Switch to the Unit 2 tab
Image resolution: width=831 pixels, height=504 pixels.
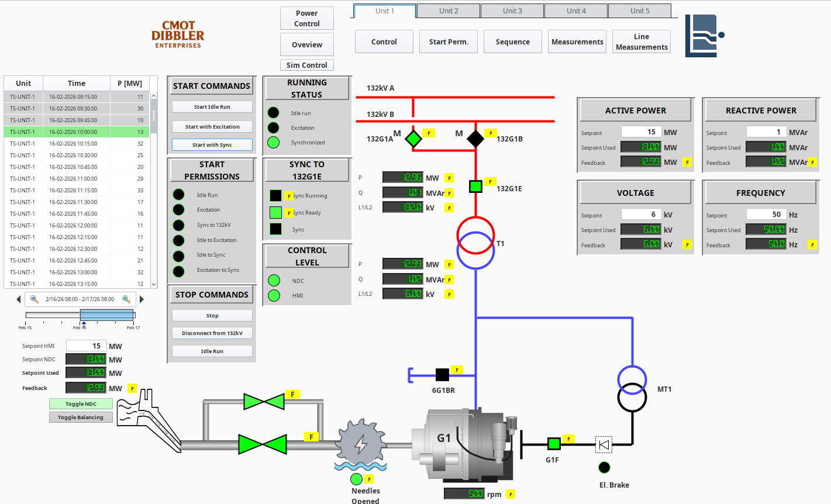pos(449,11)
